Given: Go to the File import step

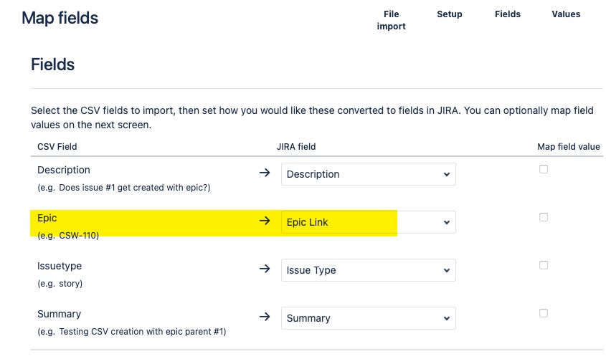Looking at the screenshot, I should (391, 20).
